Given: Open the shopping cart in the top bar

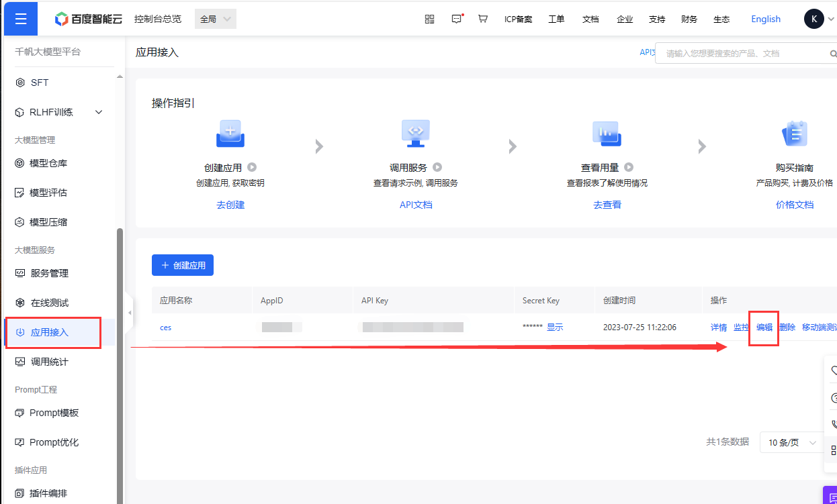Looking at the screenshot, I should [x=482, y=19].
